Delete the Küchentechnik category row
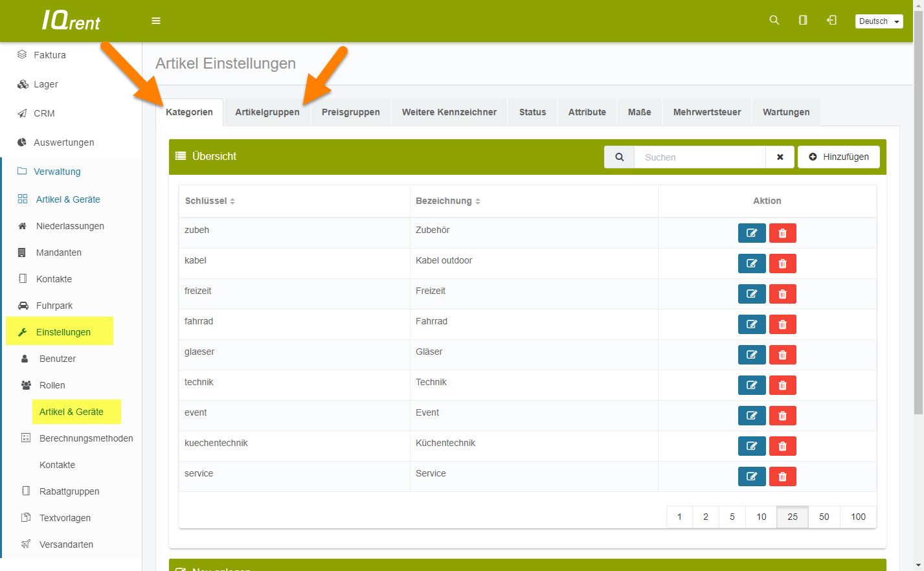The image size is (924, 571). [x=782, y=446]
